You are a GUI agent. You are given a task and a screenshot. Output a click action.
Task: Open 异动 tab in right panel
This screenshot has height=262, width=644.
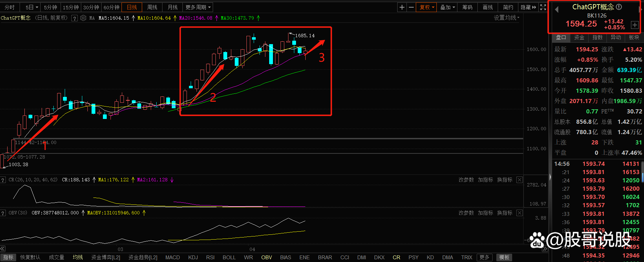coord(616,38)
